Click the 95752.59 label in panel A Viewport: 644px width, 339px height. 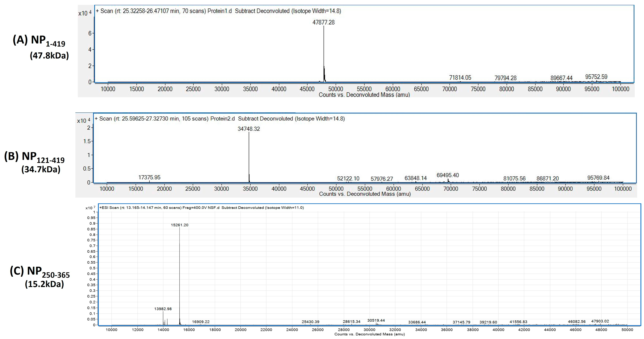tap(596, 77)
